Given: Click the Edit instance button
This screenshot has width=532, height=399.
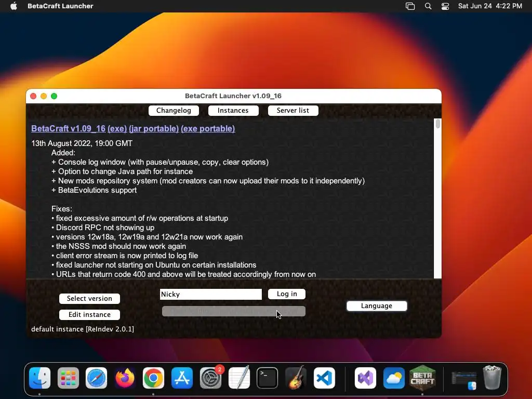Looking at the screenshot, I should [x=89, y=315].
